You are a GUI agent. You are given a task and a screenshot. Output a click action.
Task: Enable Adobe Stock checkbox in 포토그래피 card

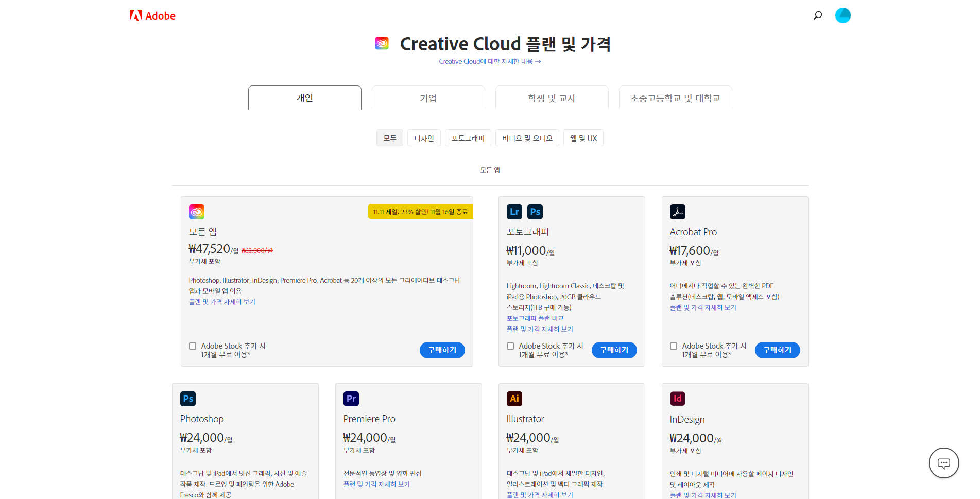[x=510, y=346]
